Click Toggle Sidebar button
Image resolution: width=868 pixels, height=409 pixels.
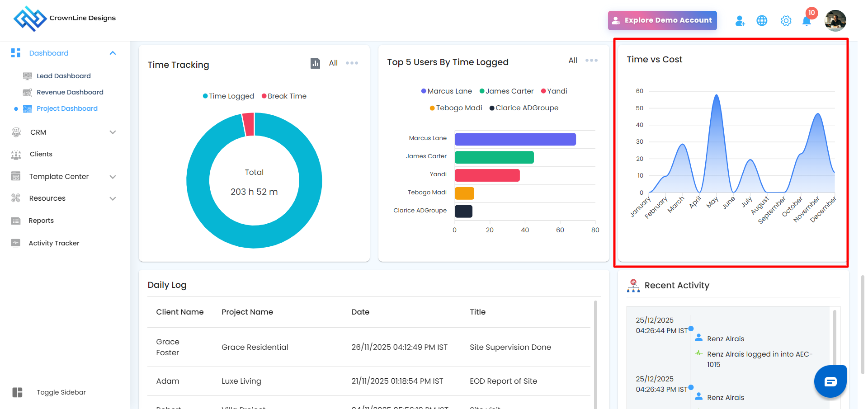(x=61, y=392)
